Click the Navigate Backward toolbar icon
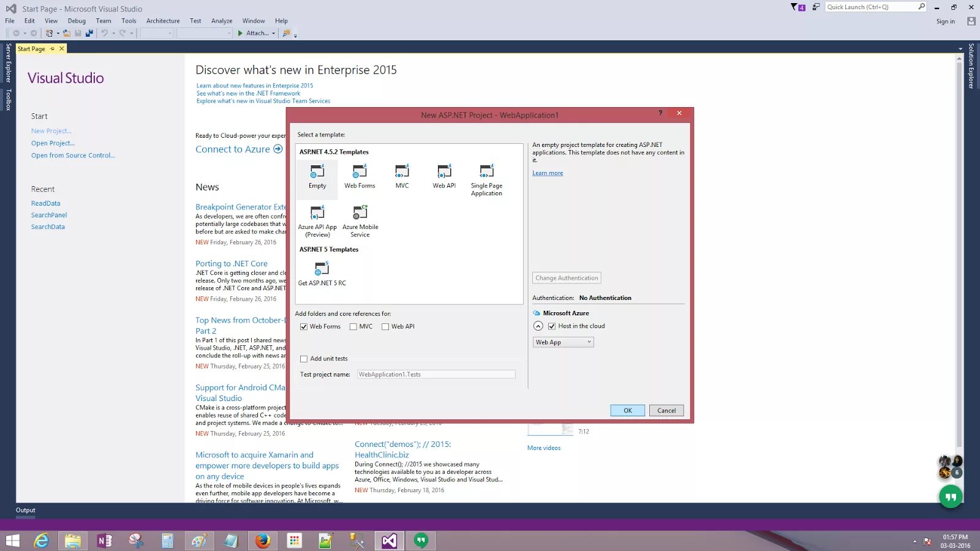980x551 pixels. (x=17, y=33)
